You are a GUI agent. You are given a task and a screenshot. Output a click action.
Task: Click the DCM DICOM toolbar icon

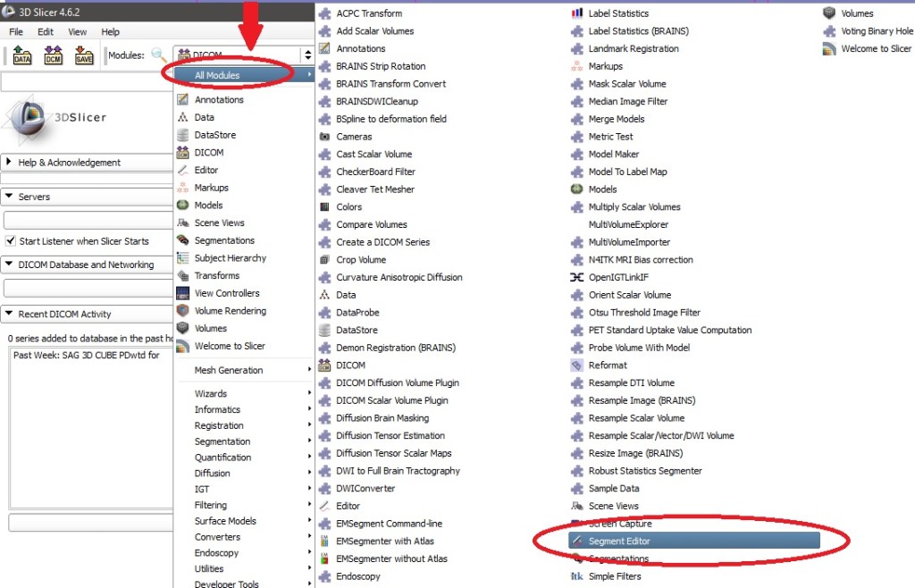(x=53, y=55)
